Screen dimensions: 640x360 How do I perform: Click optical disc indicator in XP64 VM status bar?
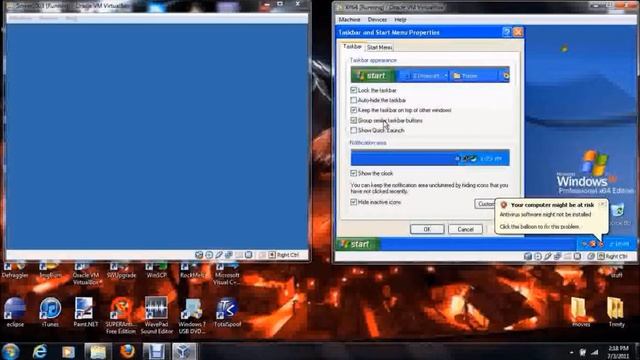click(538, 256)
